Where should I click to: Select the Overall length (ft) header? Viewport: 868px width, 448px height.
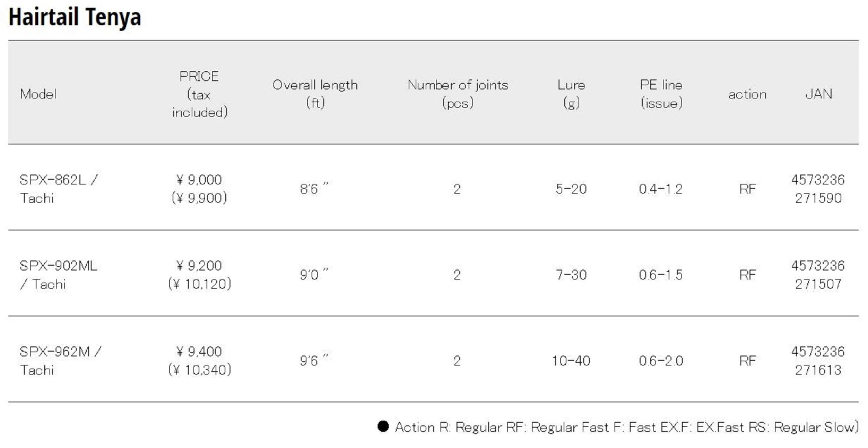coord(315,93)
